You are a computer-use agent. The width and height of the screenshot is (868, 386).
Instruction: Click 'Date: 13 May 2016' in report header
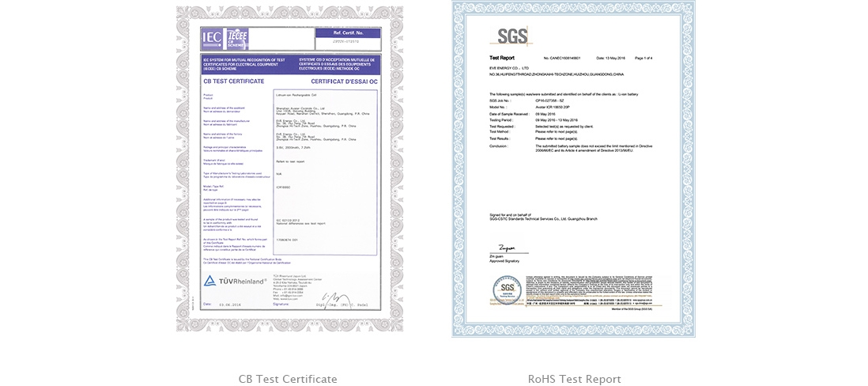click(x=610, y=59)
